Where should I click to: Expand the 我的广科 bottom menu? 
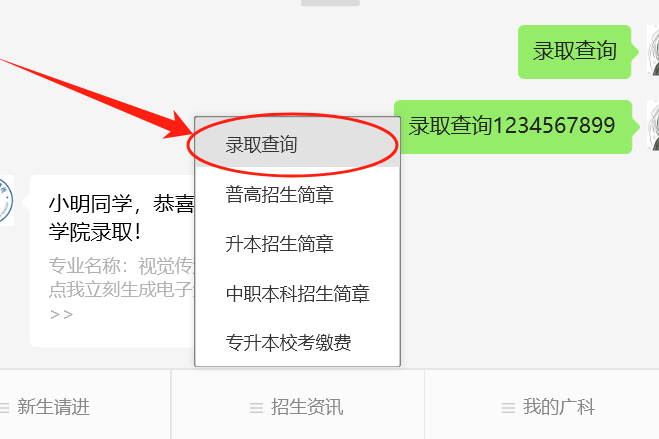(542, 406)
